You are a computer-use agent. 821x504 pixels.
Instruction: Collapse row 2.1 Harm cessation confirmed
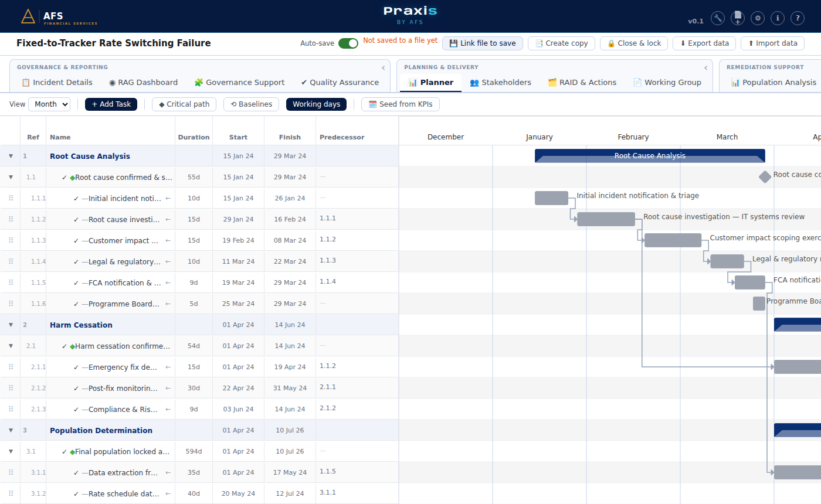point(11,346)
